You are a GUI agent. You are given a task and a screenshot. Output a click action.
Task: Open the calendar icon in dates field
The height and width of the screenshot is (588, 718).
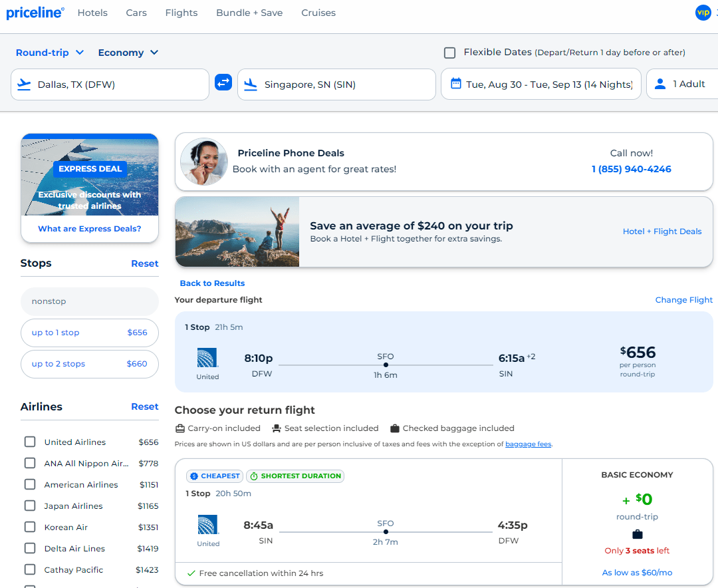coord(455,83)
